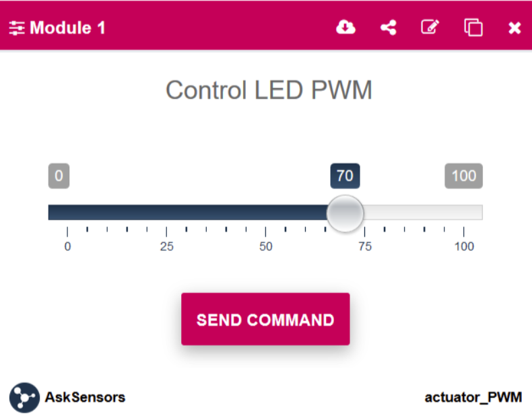Screen dimensions: 532x418
Task: Click the slider handle at 70
Action: tap(345, 213)
